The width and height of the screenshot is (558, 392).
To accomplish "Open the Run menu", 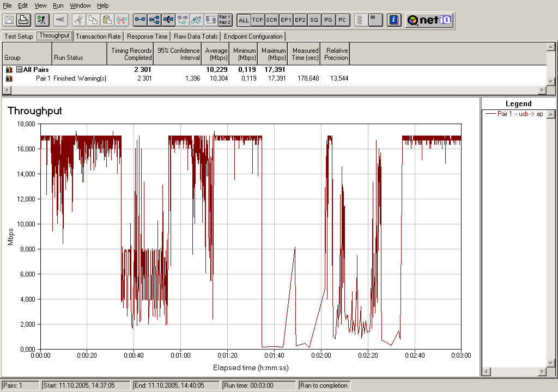I will 58,5.
